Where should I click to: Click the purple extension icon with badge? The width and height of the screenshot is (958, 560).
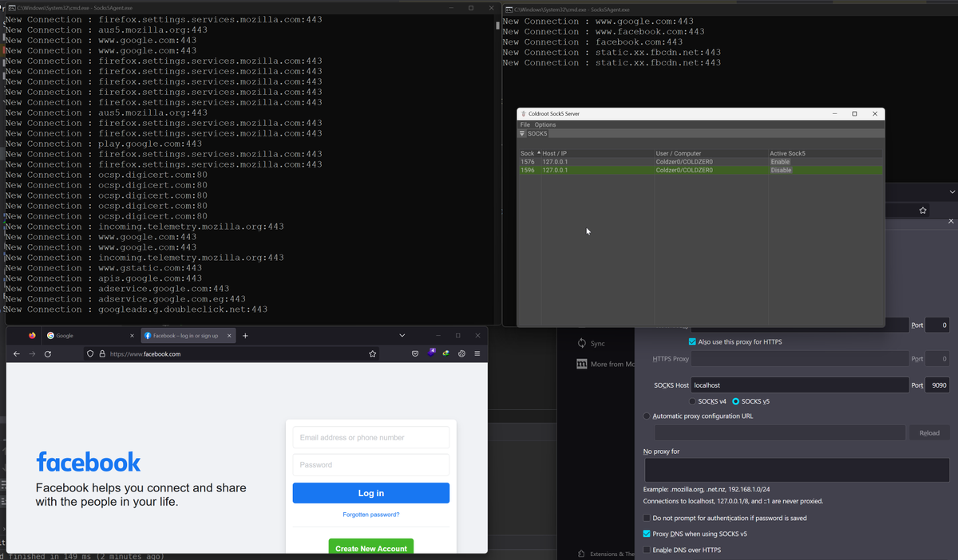pos(432,353)
